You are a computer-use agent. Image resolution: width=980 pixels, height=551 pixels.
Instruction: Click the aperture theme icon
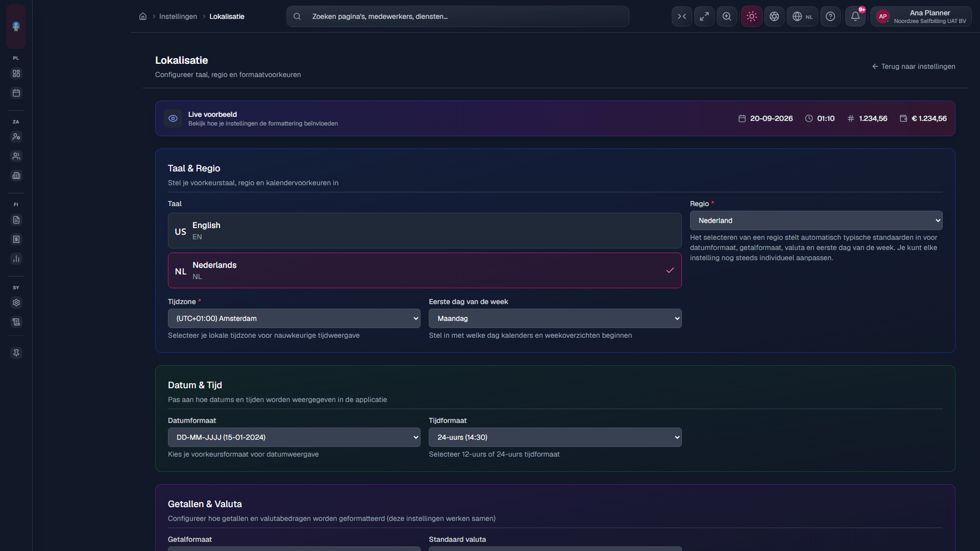click(774, 16)
